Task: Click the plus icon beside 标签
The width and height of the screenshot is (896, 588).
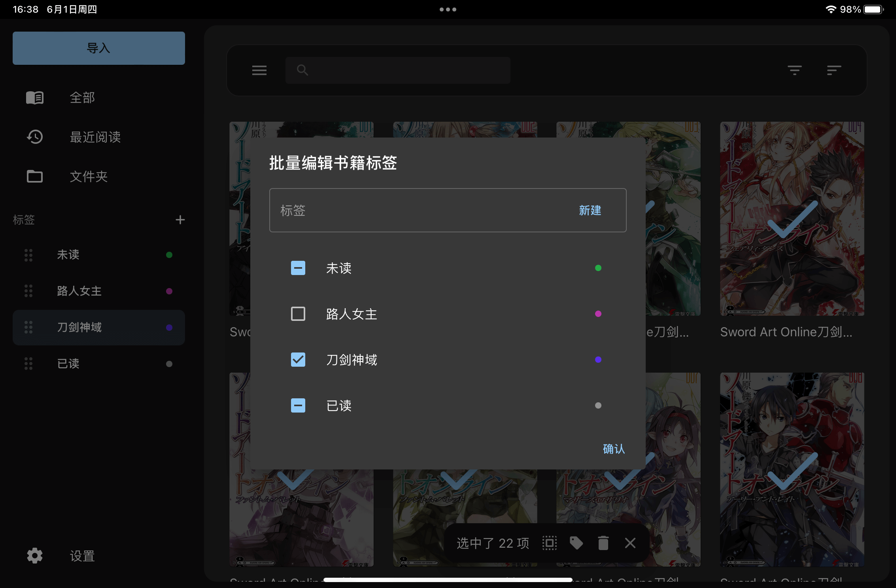Action: tap(180, 220)
